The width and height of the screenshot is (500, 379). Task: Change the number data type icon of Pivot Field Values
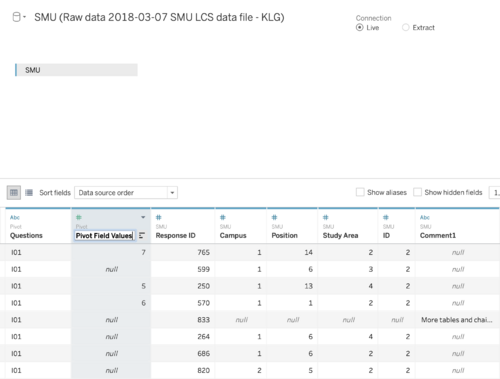pyautogui.click(x=79, y=217)
